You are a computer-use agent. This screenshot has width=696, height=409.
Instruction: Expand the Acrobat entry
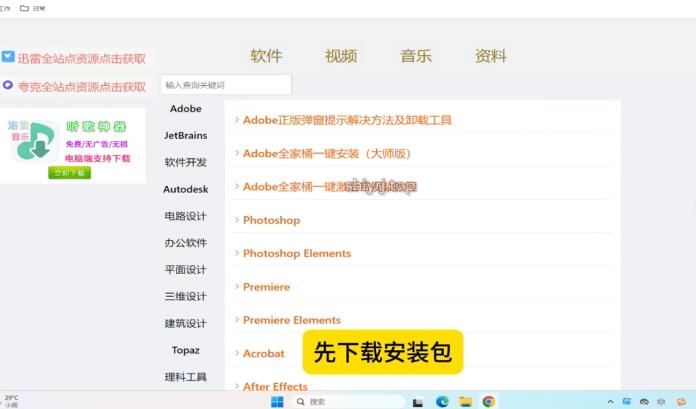264,353
